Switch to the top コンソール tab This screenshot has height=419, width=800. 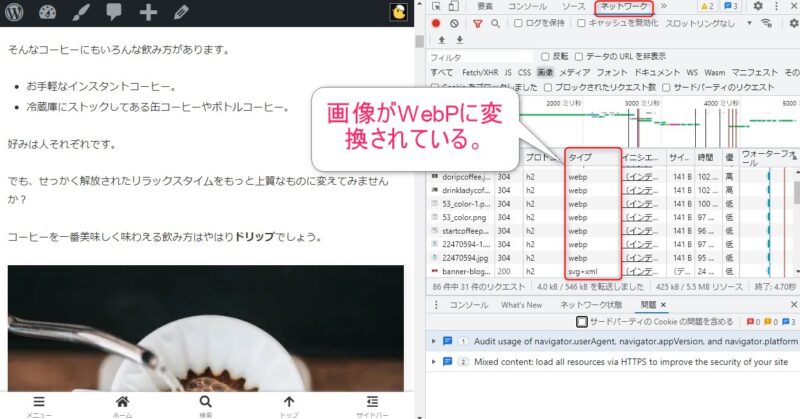click(x=527, y=6)
